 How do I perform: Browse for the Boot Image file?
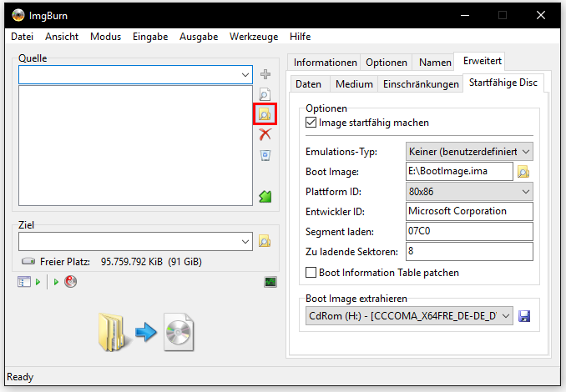point(523,172)
